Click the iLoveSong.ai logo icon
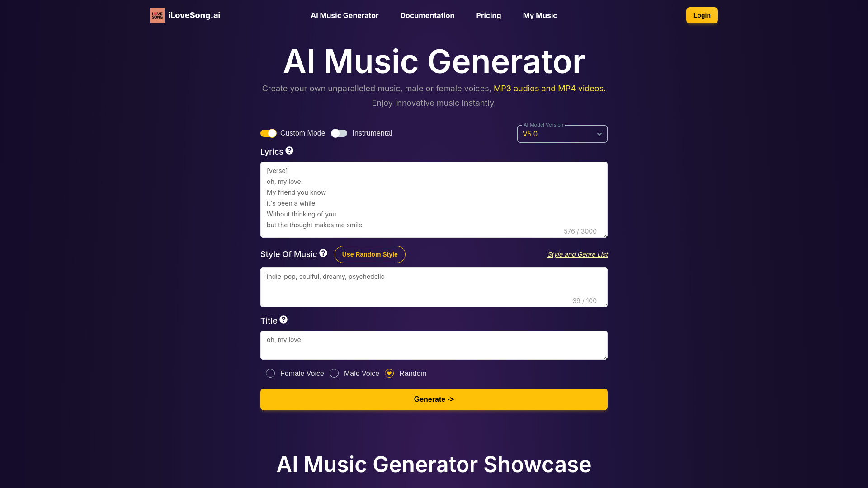The height and width of the screenshot is (488, 868). [157, 15]
